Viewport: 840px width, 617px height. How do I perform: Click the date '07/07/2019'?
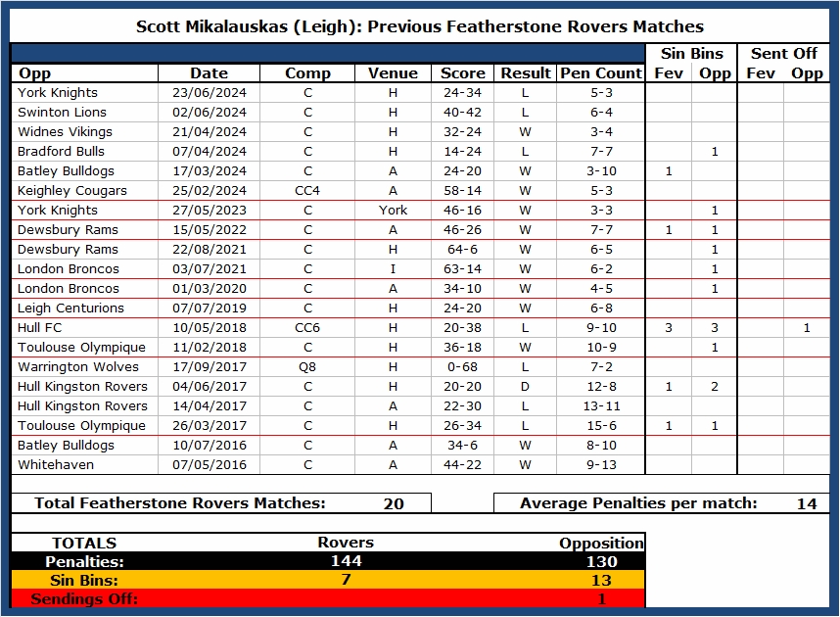[x=209, y=308]
